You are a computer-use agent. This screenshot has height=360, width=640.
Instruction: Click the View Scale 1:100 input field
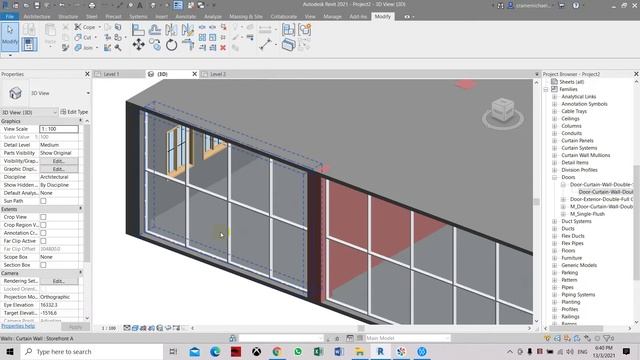click(x=59, y=129)
